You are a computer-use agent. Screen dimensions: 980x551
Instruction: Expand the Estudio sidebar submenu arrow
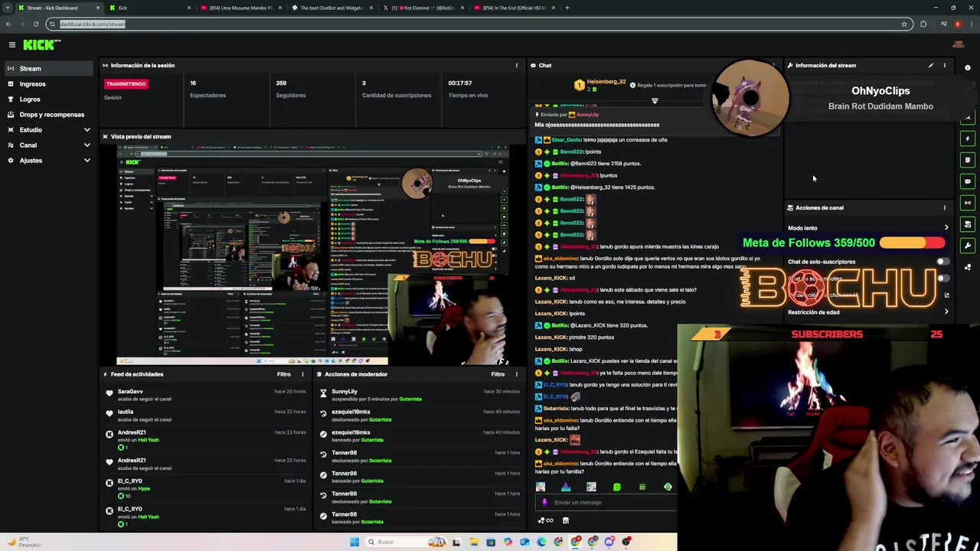(87, 130)
